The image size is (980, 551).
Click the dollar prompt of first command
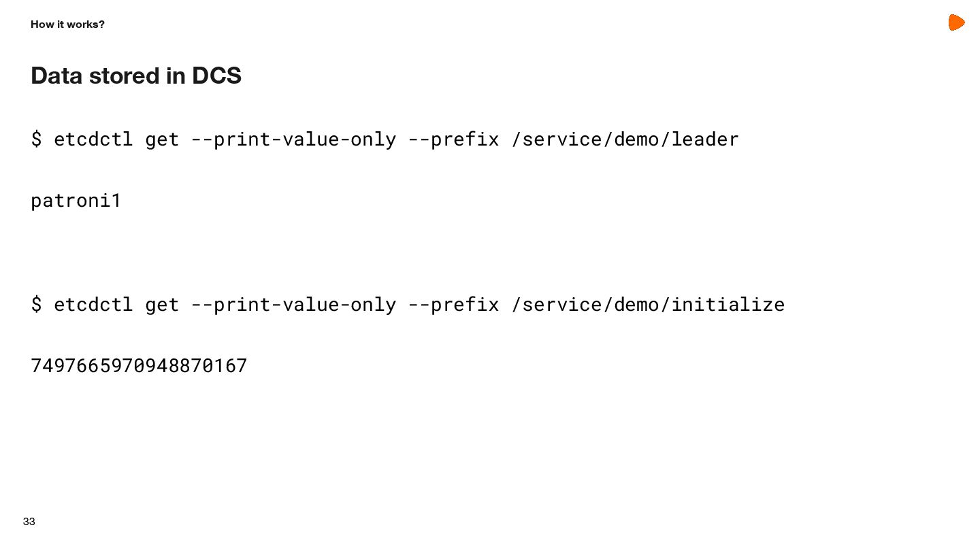36,139
